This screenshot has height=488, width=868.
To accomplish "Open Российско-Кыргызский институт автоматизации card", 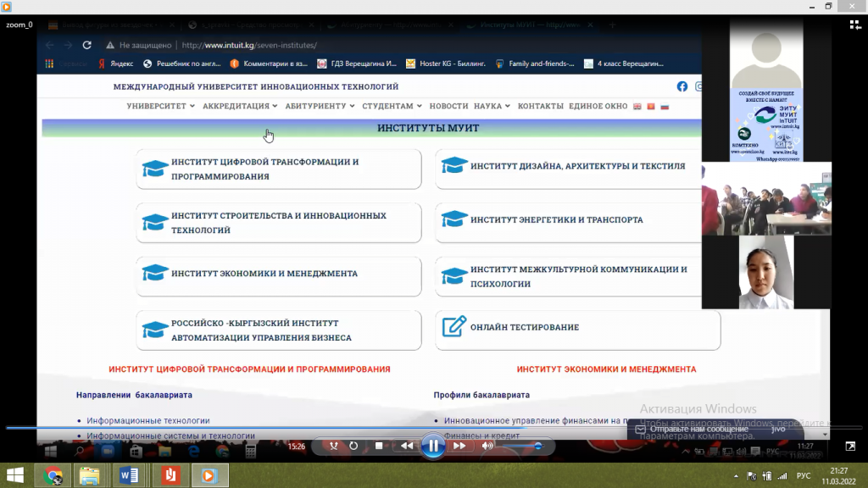I will coord(278,330).
